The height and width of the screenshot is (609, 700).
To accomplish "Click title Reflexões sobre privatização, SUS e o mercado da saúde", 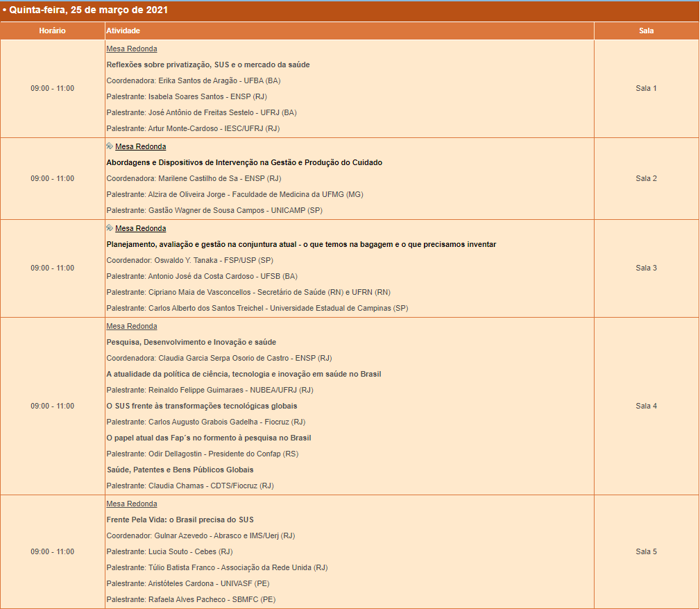I will [x=208, y=65].
